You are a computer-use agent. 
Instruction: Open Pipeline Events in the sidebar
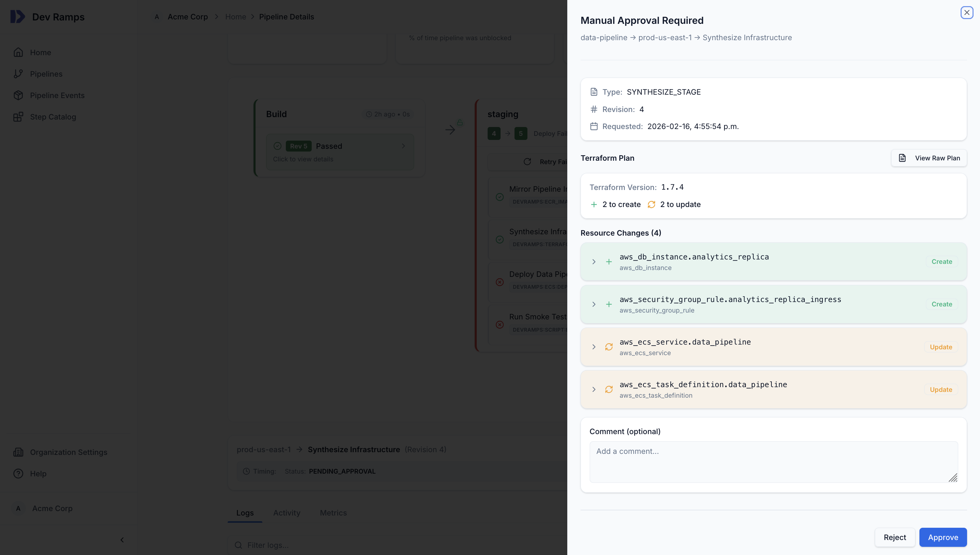(57, 95)
